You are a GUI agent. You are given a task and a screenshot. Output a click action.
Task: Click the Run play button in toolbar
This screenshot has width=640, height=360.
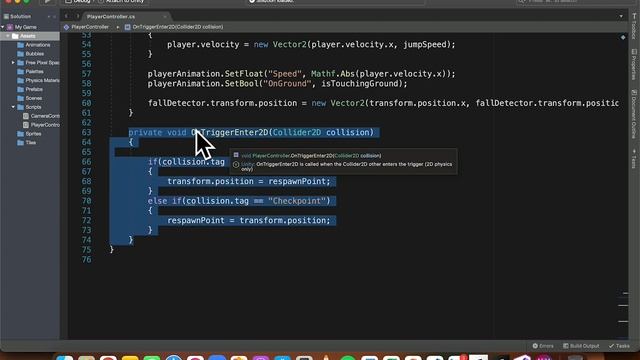pos(47,2)
